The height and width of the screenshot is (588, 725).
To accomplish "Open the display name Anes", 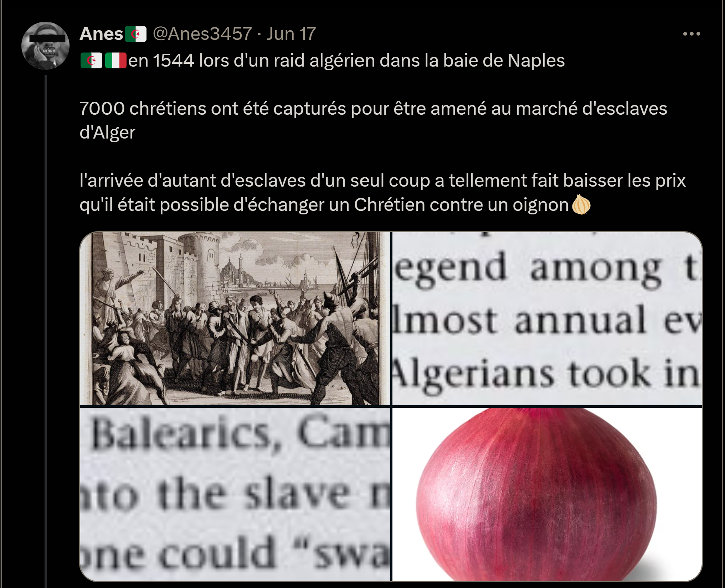I will coord(102,34).
